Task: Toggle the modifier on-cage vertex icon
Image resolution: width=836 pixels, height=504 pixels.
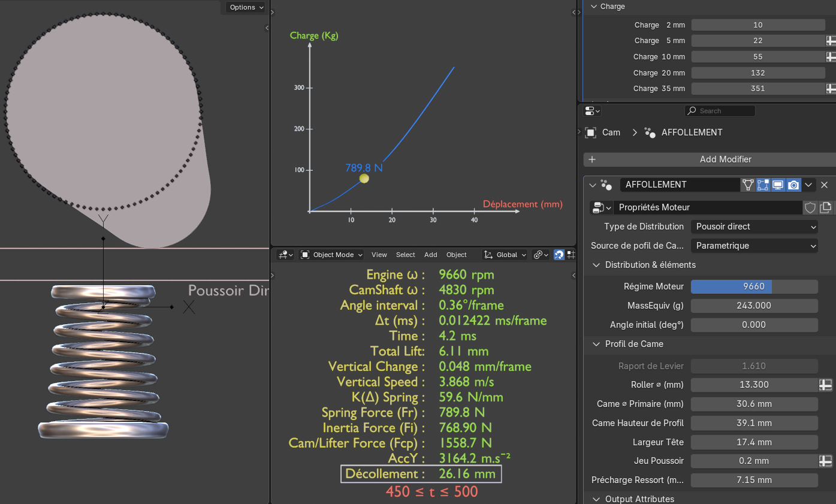Action: pyautogui.click(x=748, y=185)
